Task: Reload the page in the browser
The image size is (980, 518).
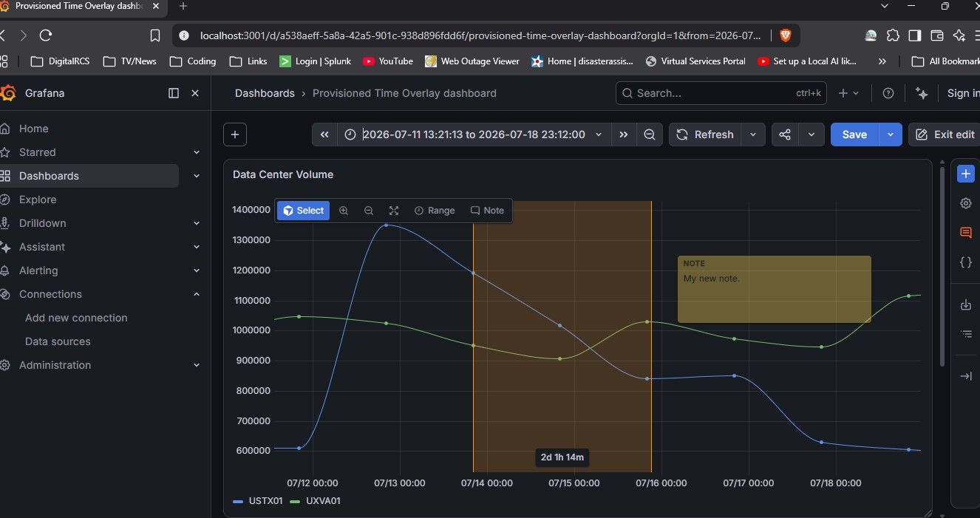Action: [46, 35]
